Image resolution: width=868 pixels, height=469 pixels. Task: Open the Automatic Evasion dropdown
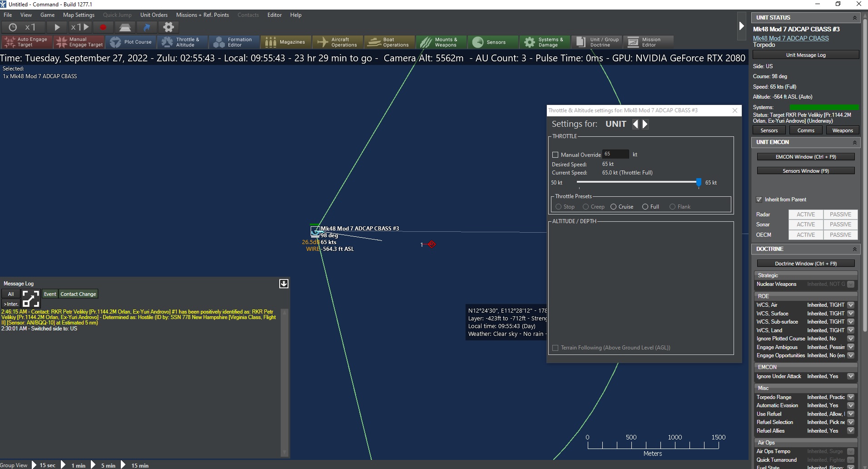click(x=851, y=405)
